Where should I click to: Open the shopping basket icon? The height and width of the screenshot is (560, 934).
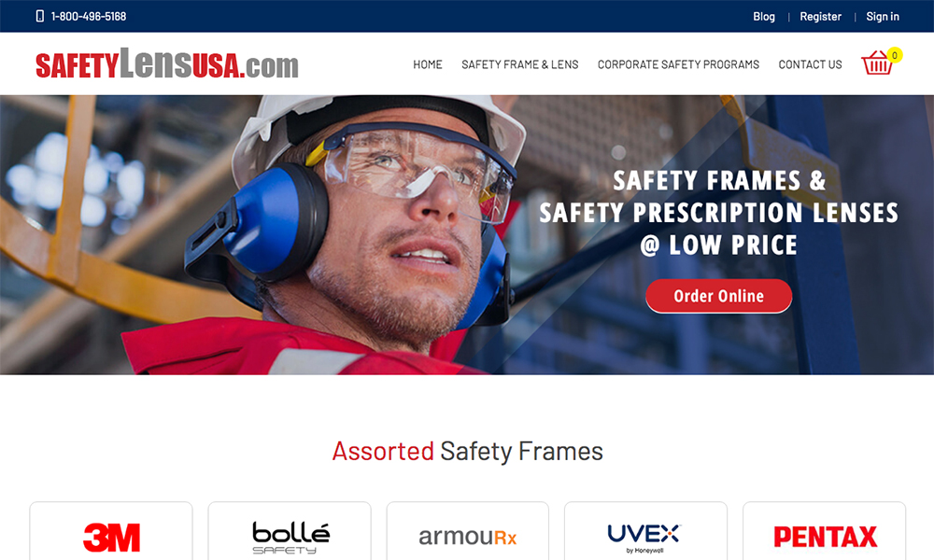877,63
